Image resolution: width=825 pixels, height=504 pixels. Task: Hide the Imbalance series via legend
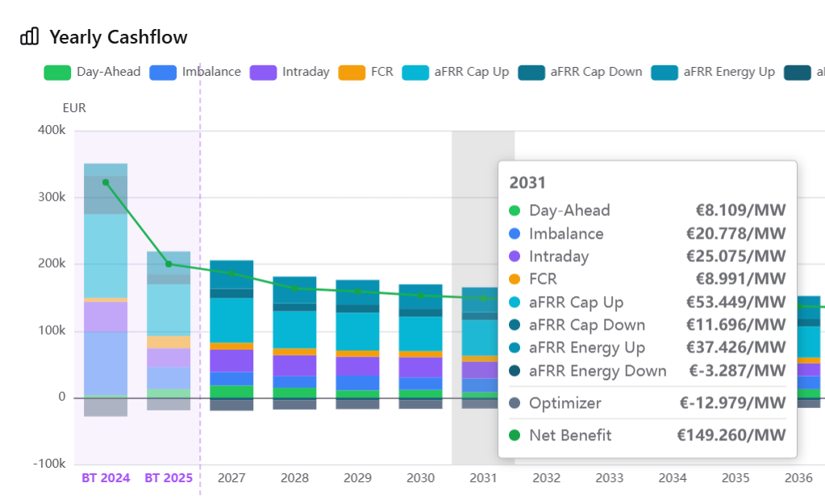[x=197, y=72]
